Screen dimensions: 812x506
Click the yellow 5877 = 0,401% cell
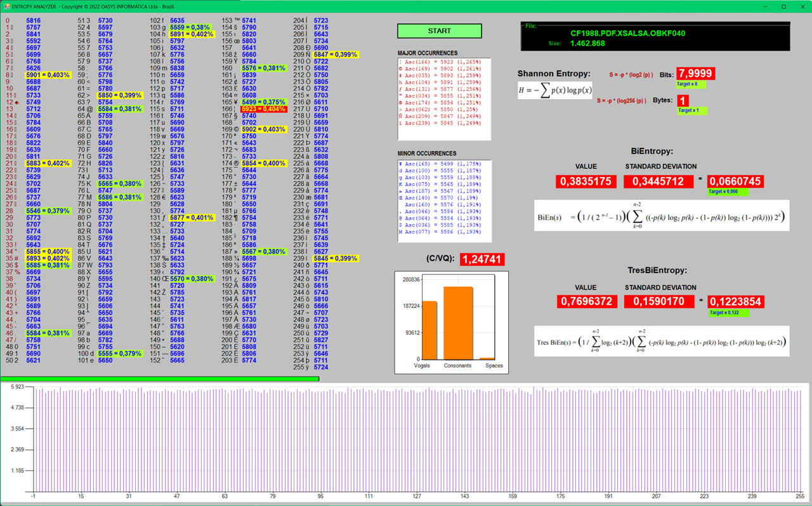click(x=192, y=218)
